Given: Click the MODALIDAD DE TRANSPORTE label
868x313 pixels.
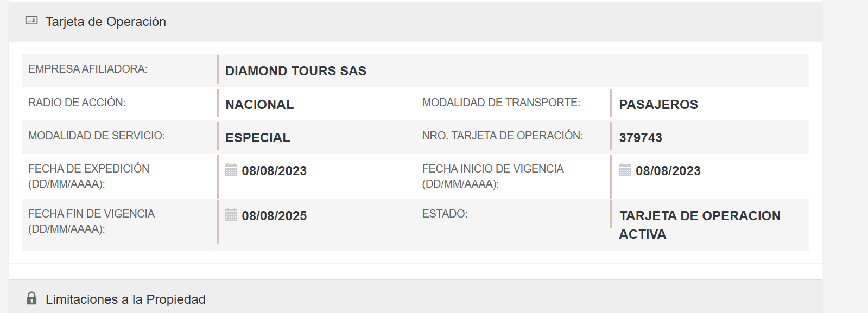Looking at the screenshot, I should click(501, 103).
